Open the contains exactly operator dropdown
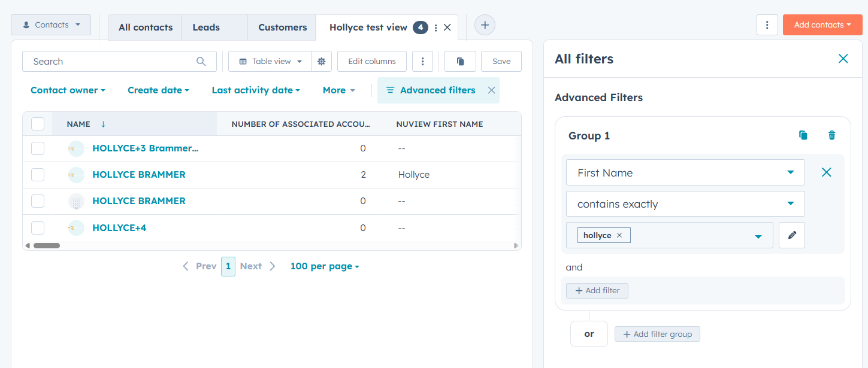This screenshot has width=868, height=368. 685,204
